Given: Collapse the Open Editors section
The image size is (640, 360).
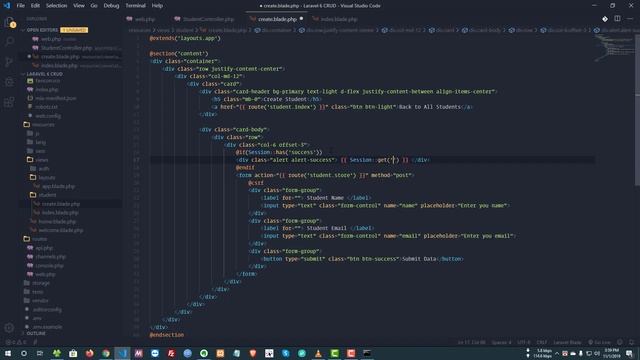Looking at the screenshot, I should point(42,30).
